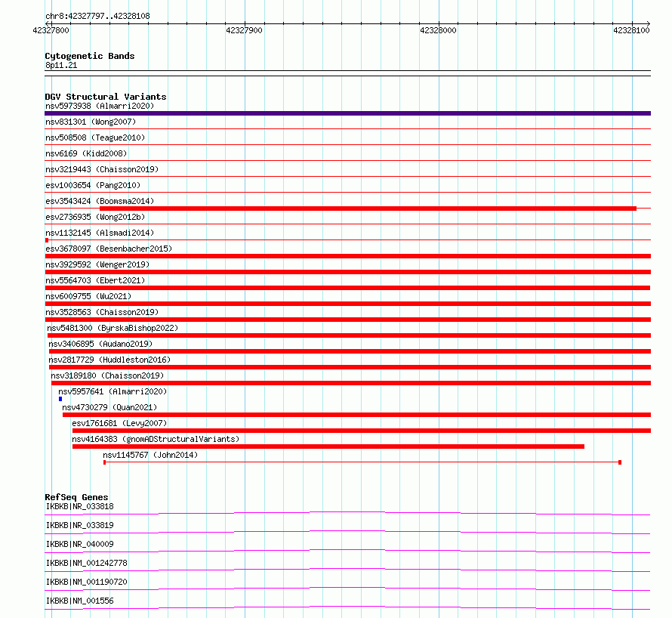Select esv1761681 (Levy2007) label
672x618 pixels.
pos(119,423)
